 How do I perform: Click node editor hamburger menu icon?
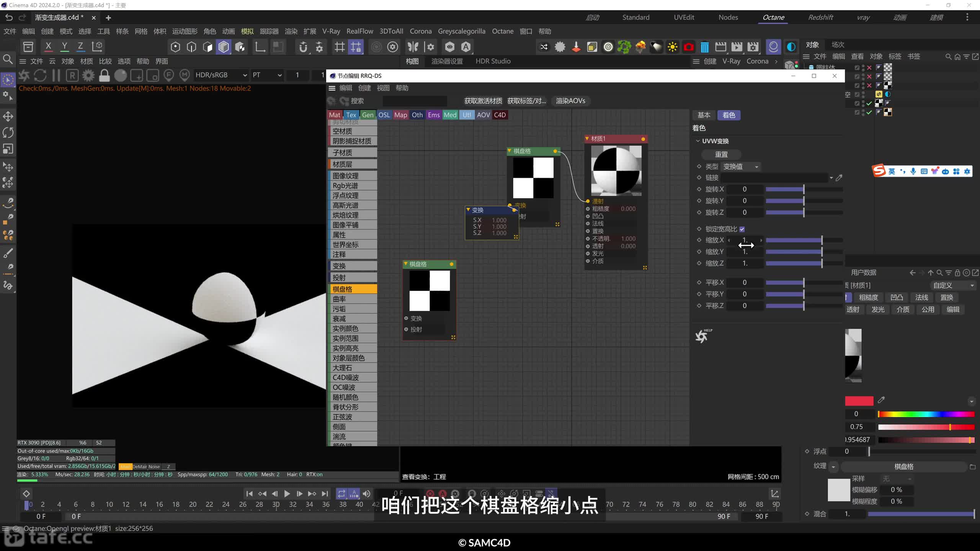point(332,88)
